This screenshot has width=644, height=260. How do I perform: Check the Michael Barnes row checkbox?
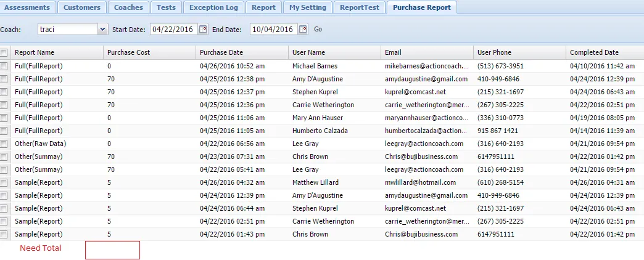pyautogui.click(x=4, y=66)
